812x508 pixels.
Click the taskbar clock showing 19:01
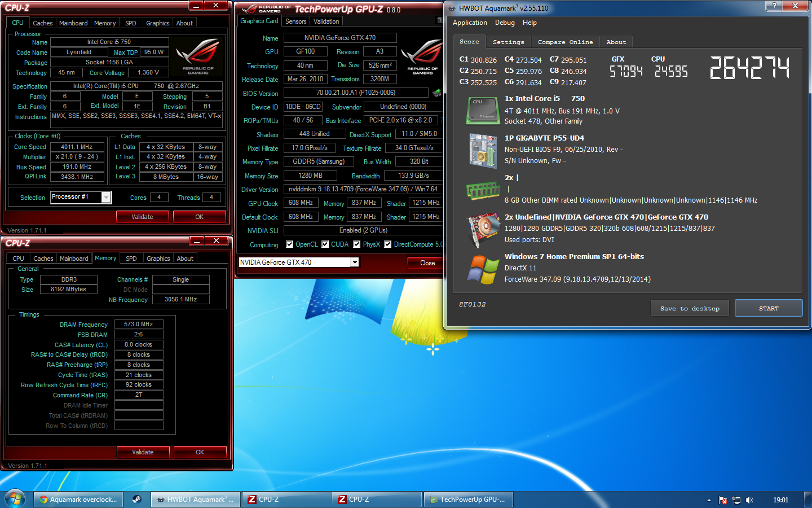(780, 500)
